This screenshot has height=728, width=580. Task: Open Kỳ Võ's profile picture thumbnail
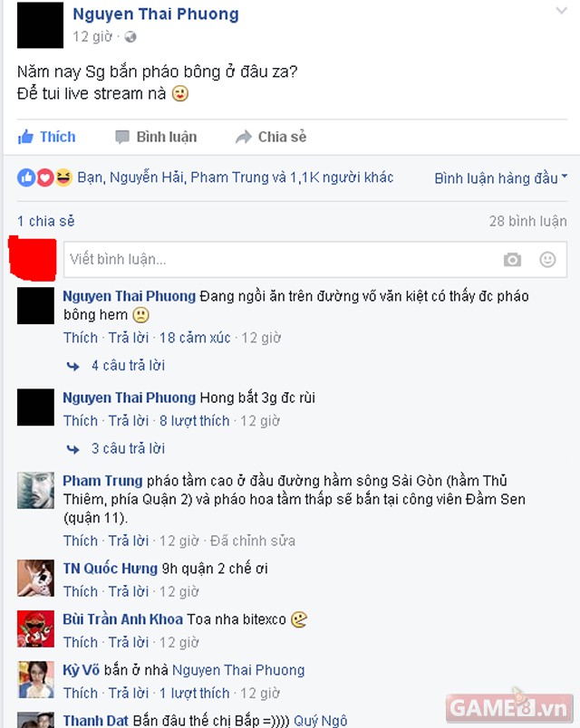[x=35, y=680]
